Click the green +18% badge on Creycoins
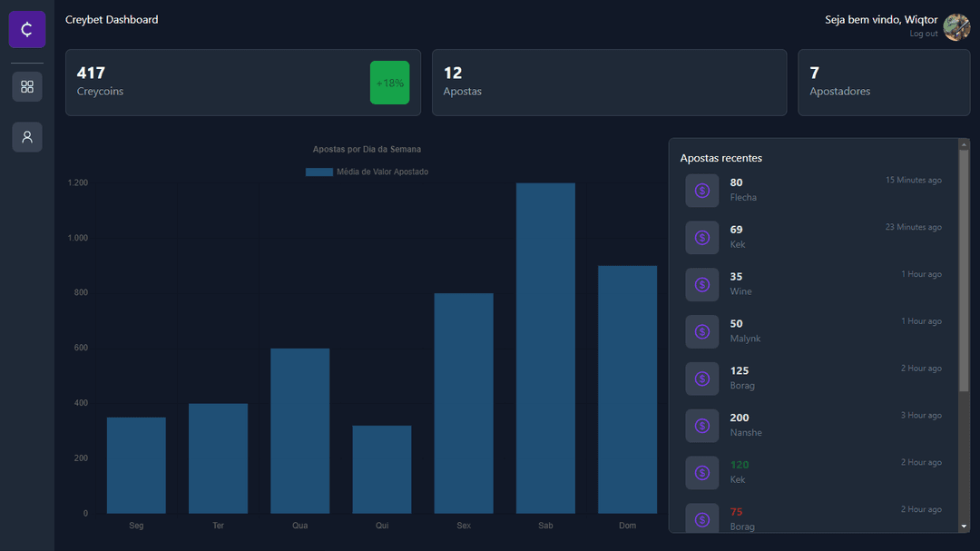 pos(389,82)
